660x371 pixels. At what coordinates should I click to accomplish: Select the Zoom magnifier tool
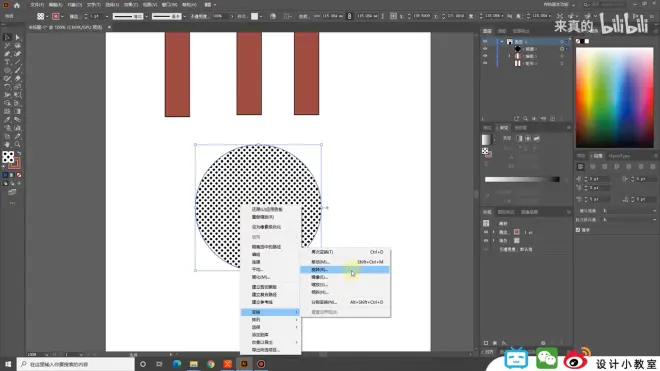18,144
